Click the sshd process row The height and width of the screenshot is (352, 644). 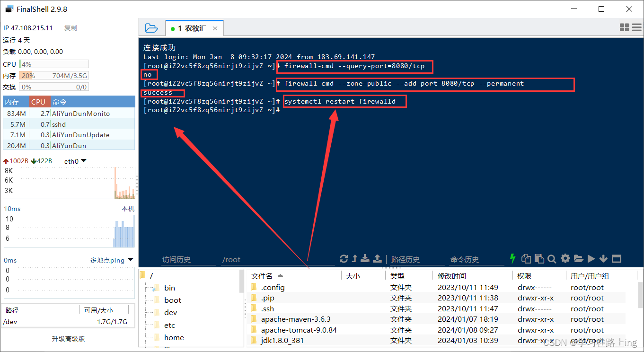pos(69,124)
